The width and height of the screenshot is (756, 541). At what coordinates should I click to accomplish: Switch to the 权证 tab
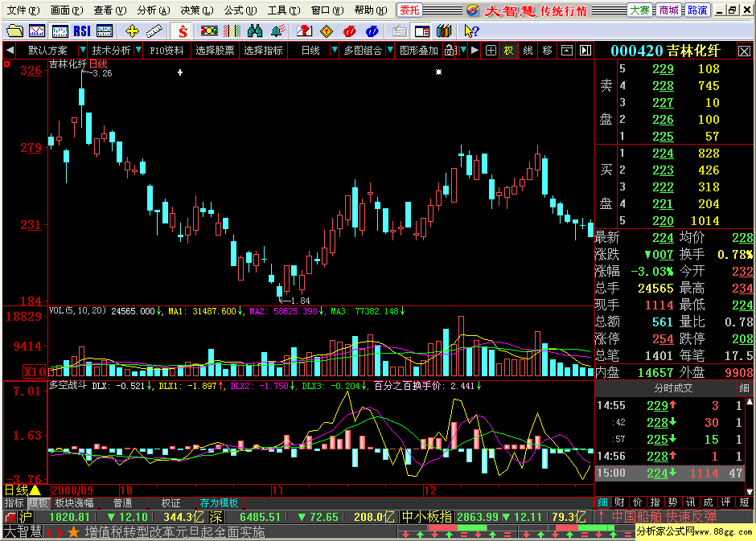pos(171,503)
